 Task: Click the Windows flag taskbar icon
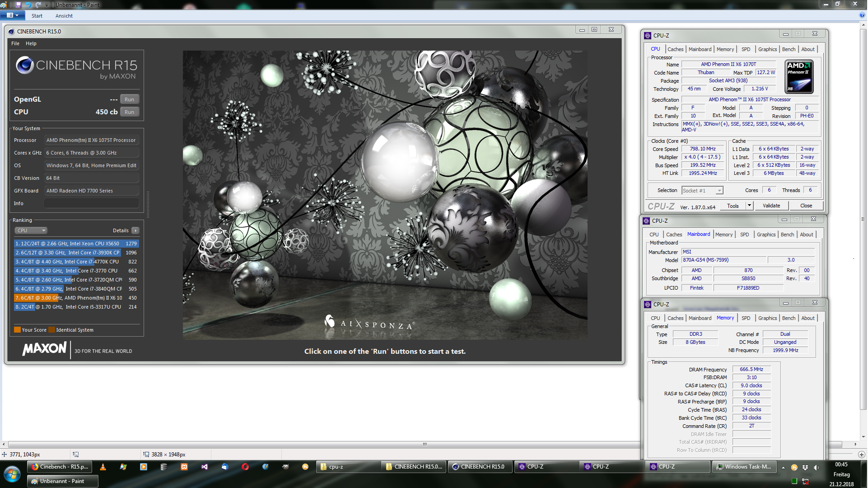coord(123,467)
